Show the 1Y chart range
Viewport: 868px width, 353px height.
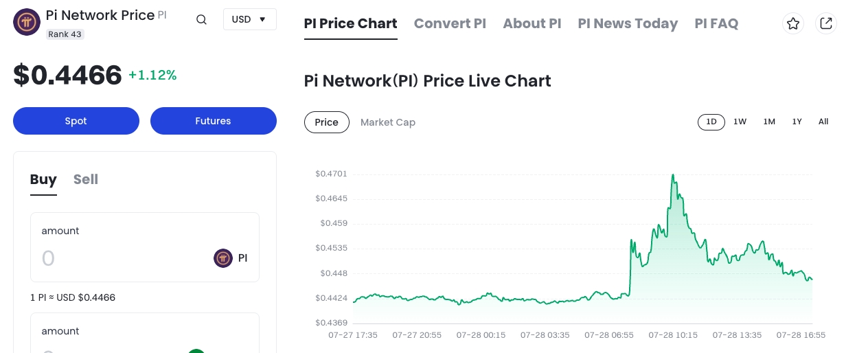[x=797, y=122]
